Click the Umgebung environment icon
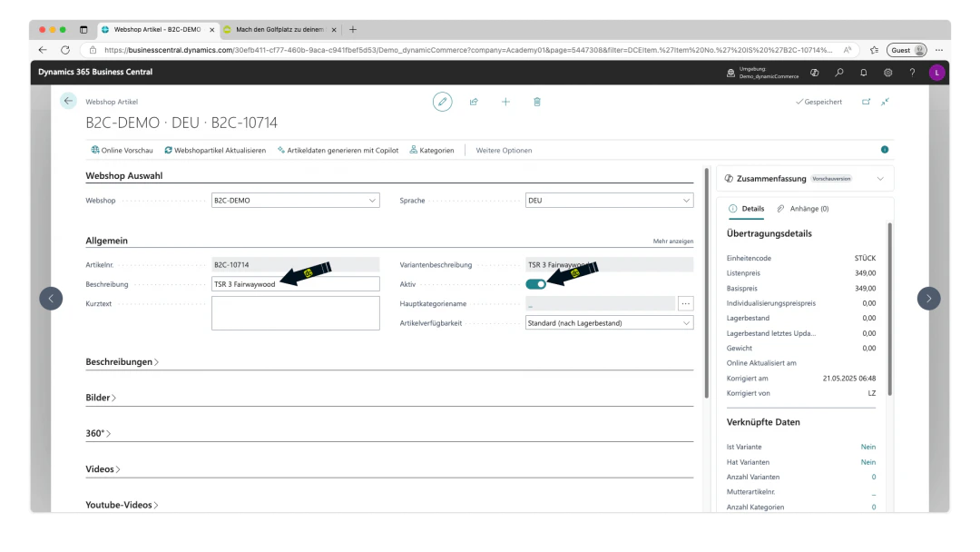 (730, 73)
